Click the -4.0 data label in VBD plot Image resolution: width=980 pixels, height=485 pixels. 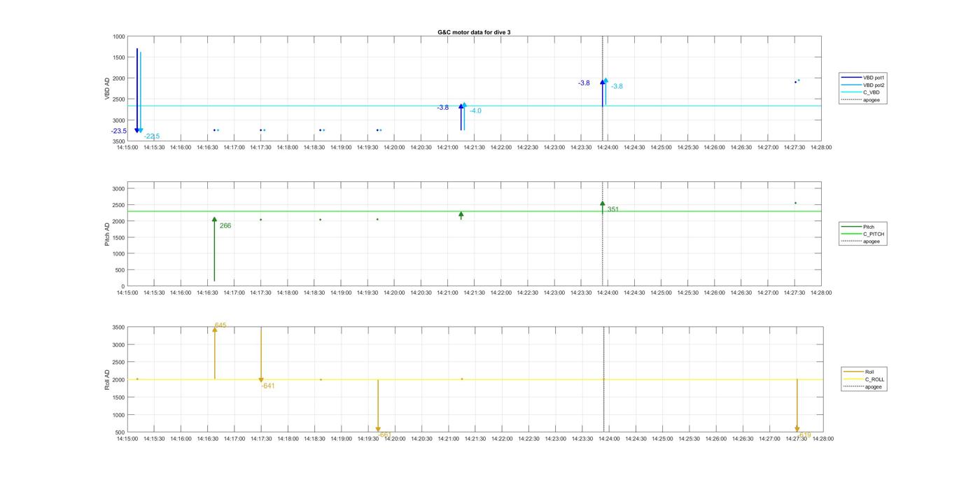point(475,111)
